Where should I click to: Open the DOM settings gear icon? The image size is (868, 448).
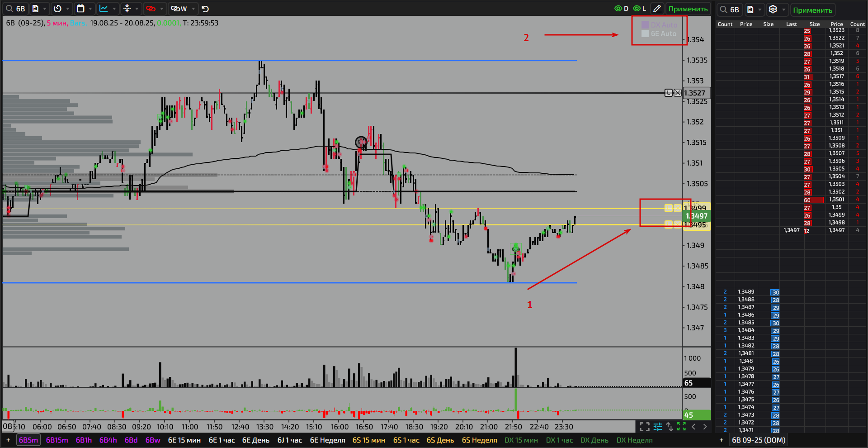[x=773, y=10]
